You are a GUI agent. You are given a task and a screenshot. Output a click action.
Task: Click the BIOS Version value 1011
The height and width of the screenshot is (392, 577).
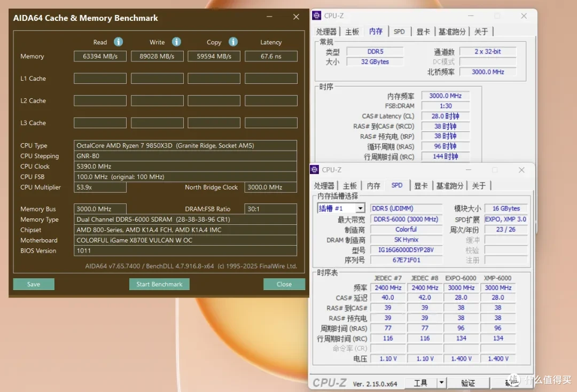(185, 250)
